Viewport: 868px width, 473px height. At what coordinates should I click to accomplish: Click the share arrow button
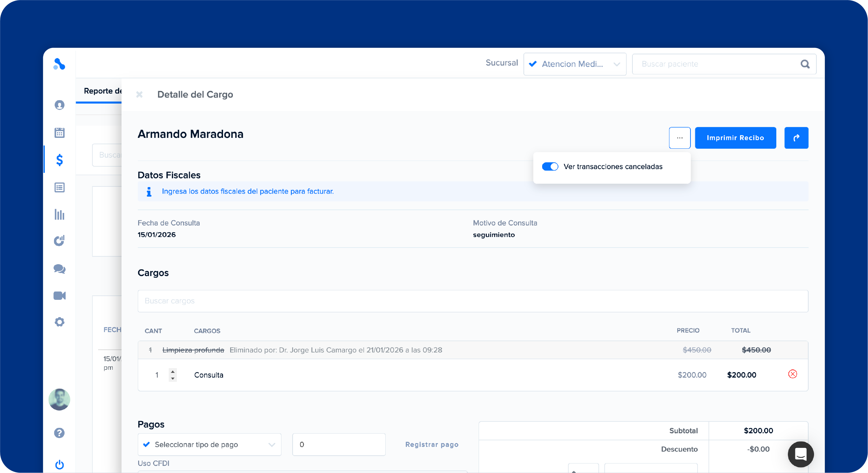796,138
